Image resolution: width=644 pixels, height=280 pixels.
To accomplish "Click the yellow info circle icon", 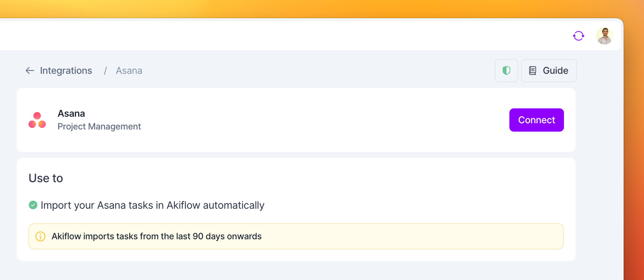I will [40, 236].
